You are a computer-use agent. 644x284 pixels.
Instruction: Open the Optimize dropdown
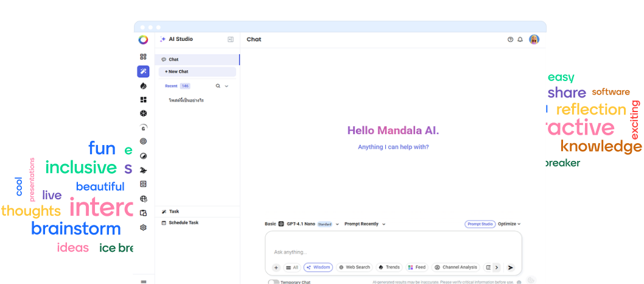click(509, 224)
